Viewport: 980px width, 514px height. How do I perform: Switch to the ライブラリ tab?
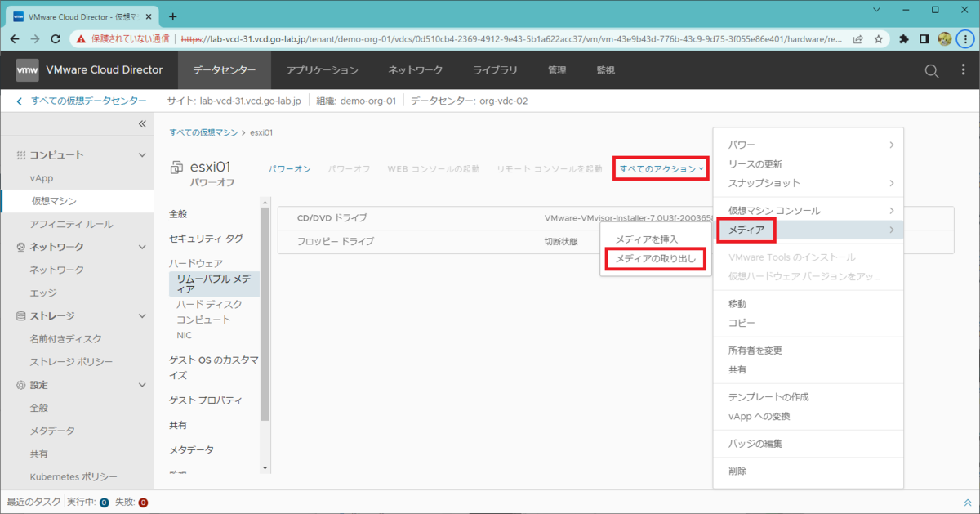[495, 70]
